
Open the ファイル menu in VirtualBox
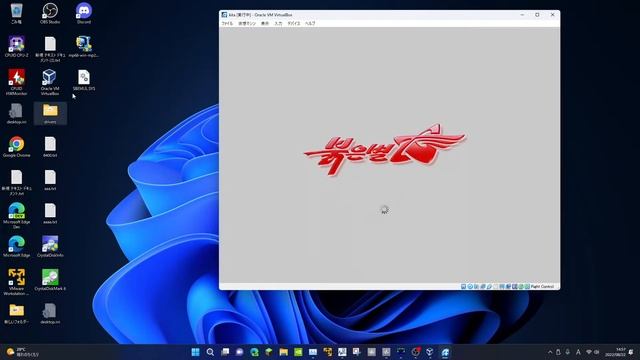(x=227, y=24)
